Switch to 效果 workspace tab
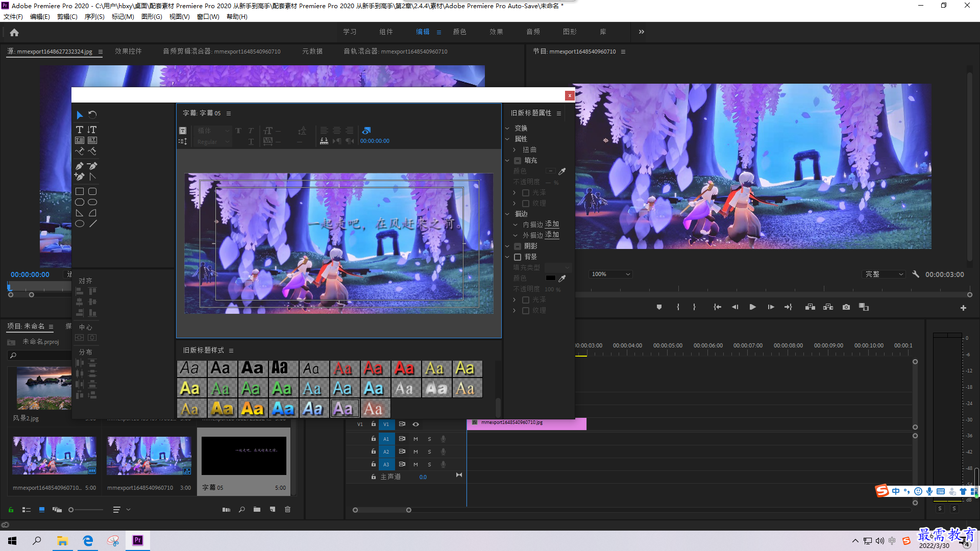This screenshot has height=551, width=980. (x=496, y=32)
